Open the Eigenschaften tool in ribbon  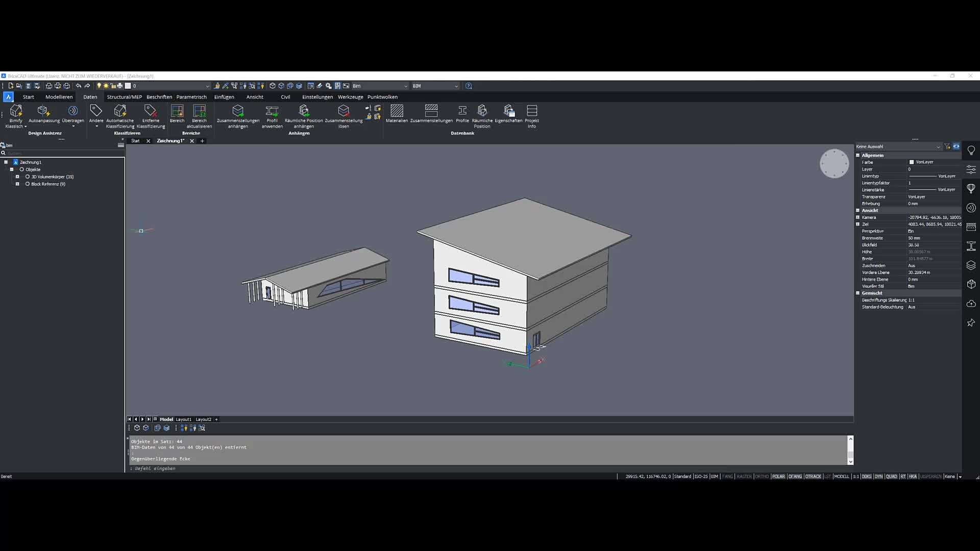(x=508, y=114)
